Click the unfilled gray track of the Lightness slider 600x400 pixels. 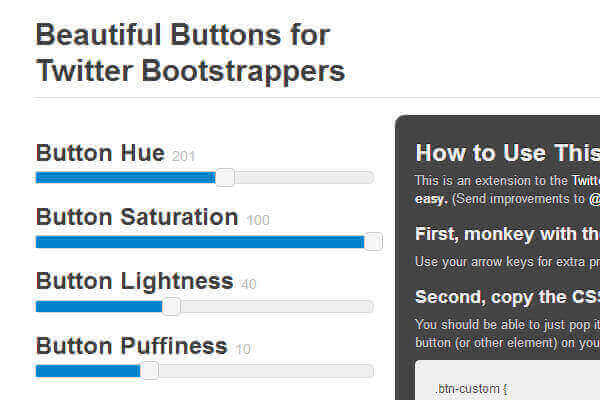(270, 306)
